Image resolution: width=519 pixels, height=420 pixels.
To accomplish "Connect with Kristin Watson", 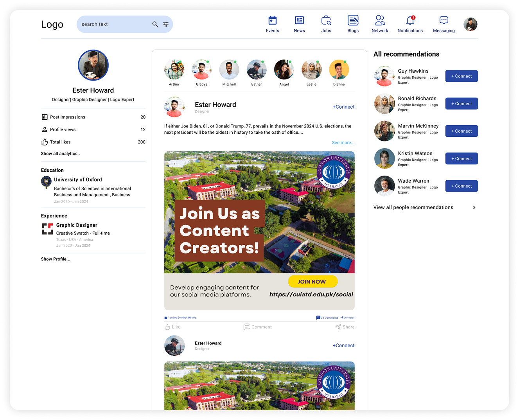I will [x=461, y=159].
